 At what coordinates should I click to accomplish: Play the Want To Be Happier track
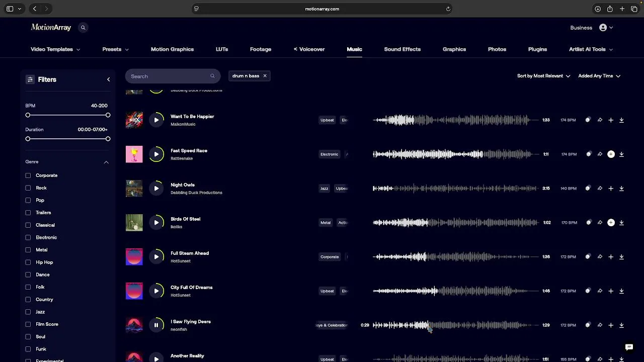click(156, 120)
